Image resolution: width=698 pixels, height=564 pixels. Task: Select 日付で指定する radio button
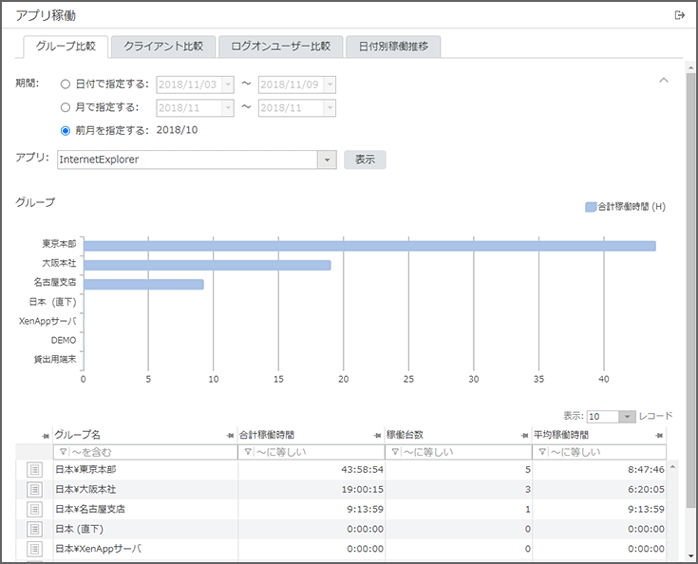pos(66,85)
